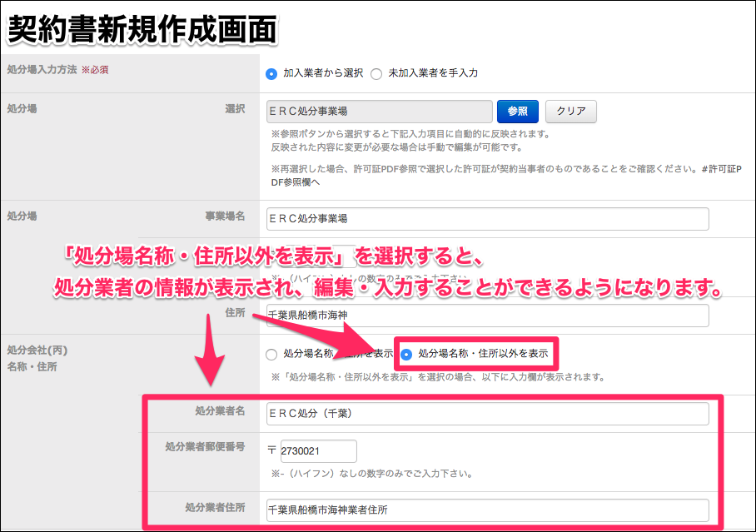Click the クリア button
The image size is (756, 532).
point(570,112)
